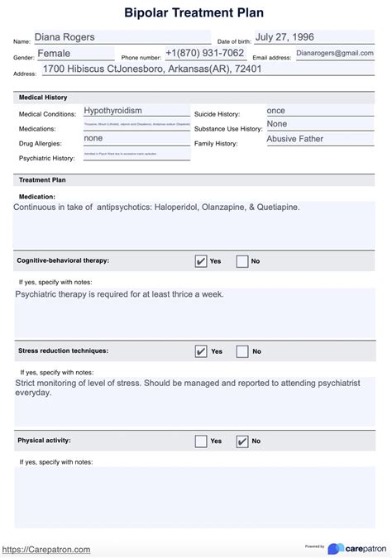Open the https://Carepatron.com link
Screen dimensions: 392x558
coord(46,550)
